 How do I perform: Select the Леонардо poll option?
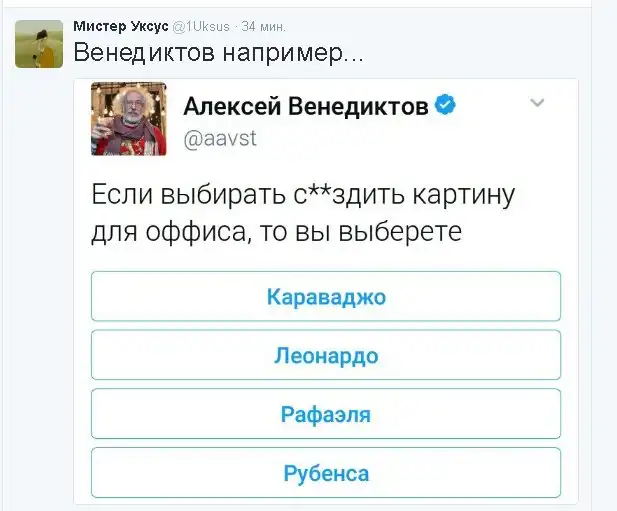coord(326,355)
